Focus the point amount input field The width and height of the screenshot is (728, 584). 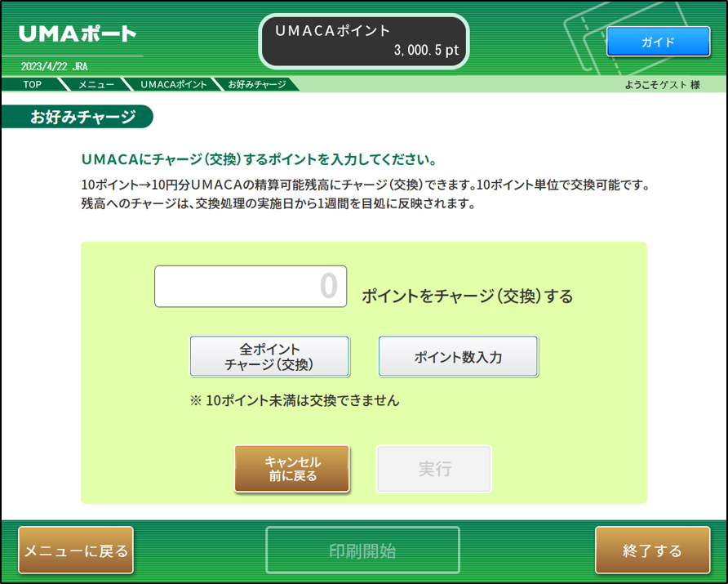(x=251, y=287)
